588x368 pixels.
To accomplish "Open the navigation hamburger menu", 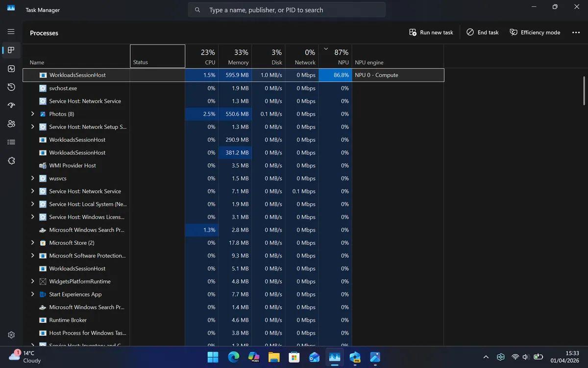I will [x=11, y=31].
